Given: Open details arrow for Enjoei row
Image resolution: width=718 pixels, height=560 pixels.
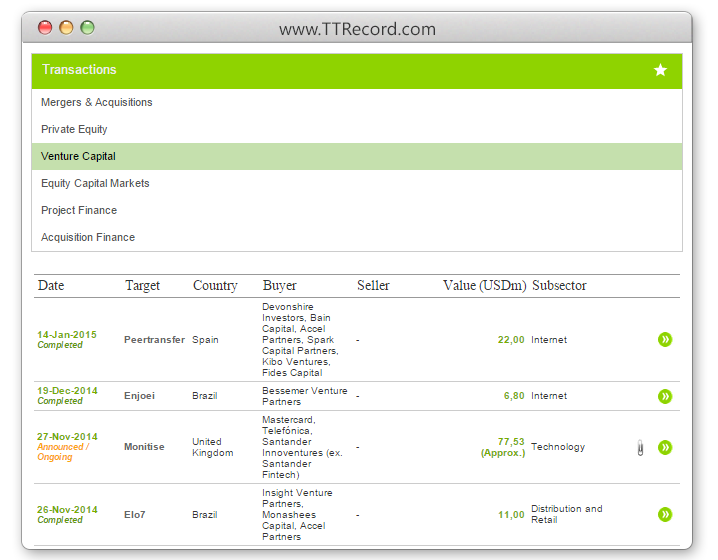Looking at the screenshot, I should [x=665, y=396].
